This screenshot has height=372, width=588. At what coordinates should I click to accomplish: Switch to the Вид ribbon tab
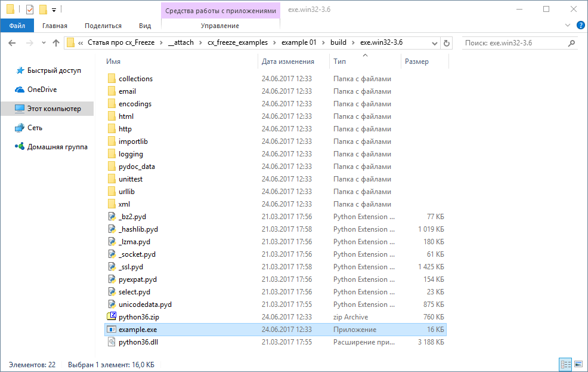click(145, 26)
